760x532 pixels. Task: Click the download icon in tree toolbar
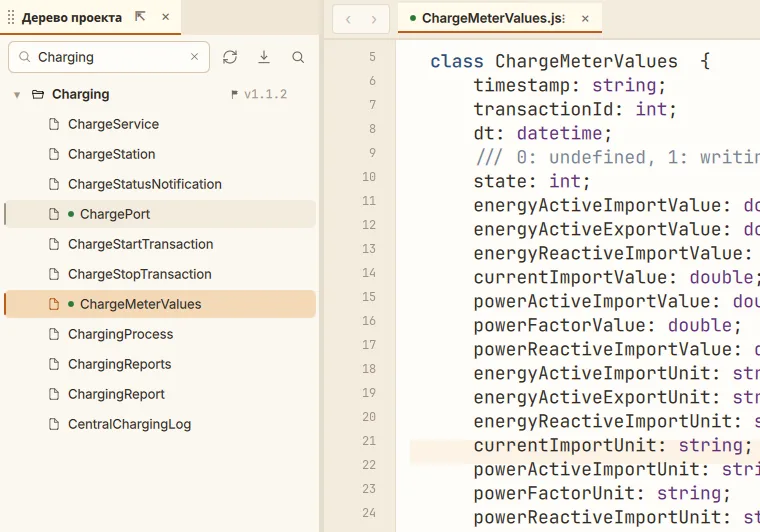[264, 57]
